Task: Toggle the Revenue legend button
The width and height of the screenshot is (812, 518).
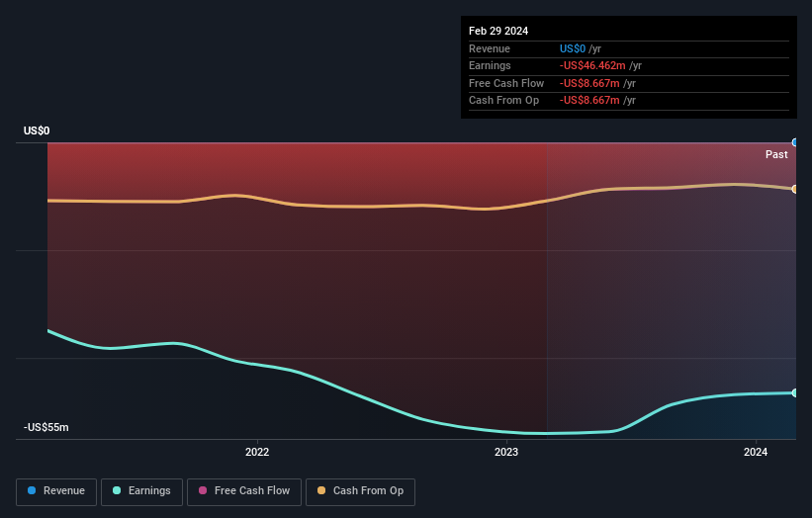Action: click(56, 491)
